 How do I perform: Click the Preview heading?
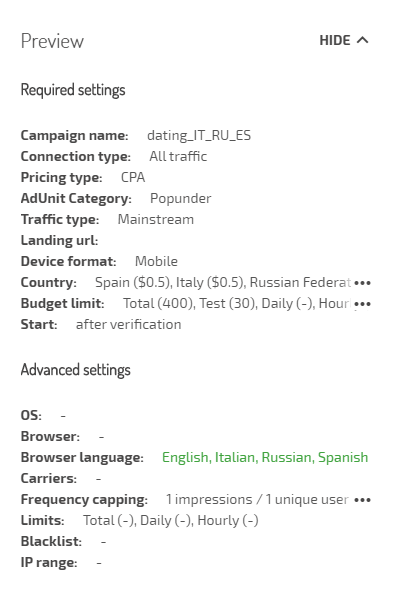click(52, 41)
